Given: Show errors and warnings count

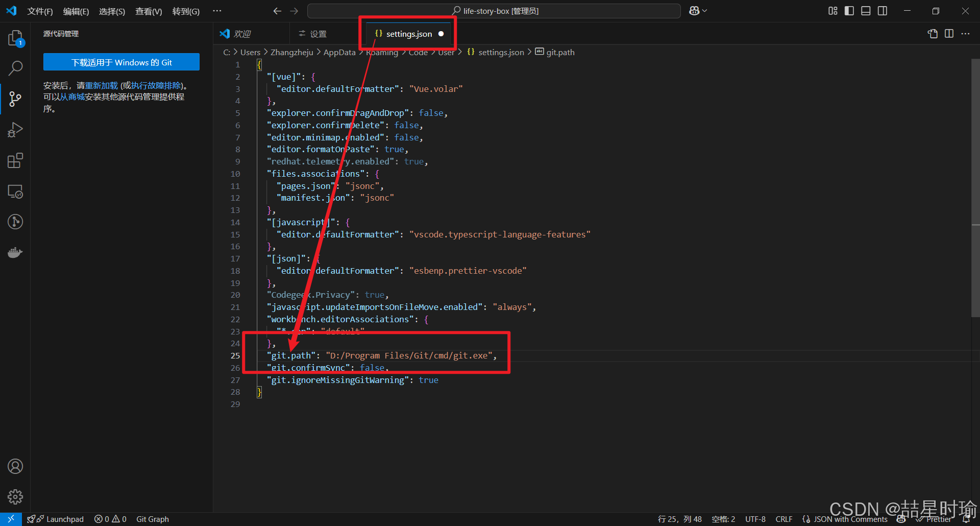Looking at the screenshot, I should [110, 519].
